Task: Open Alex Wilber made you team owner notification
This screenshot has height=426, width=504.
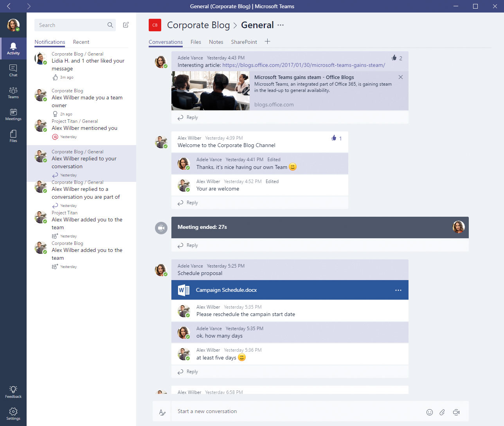Action: tap(81, 102)
